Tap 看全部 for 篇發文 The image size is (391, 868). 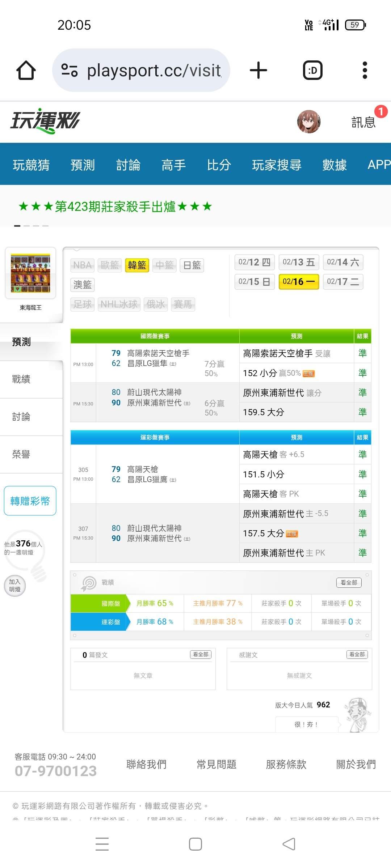(x=201, y=654)
